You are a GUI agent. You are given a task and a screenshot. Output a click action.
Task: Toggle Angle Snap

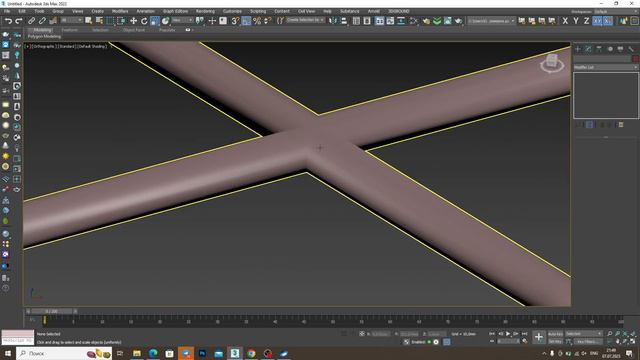point(246,21)
